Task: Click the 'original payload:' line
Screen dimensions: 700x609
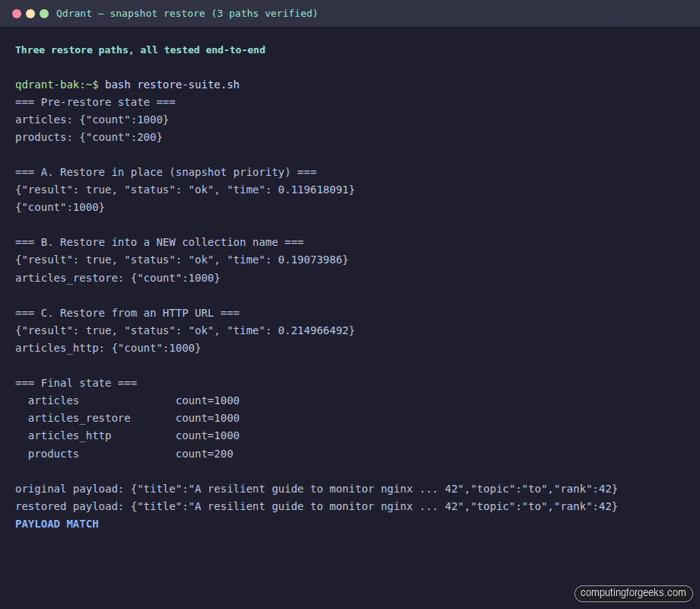Action: point(317,489)
